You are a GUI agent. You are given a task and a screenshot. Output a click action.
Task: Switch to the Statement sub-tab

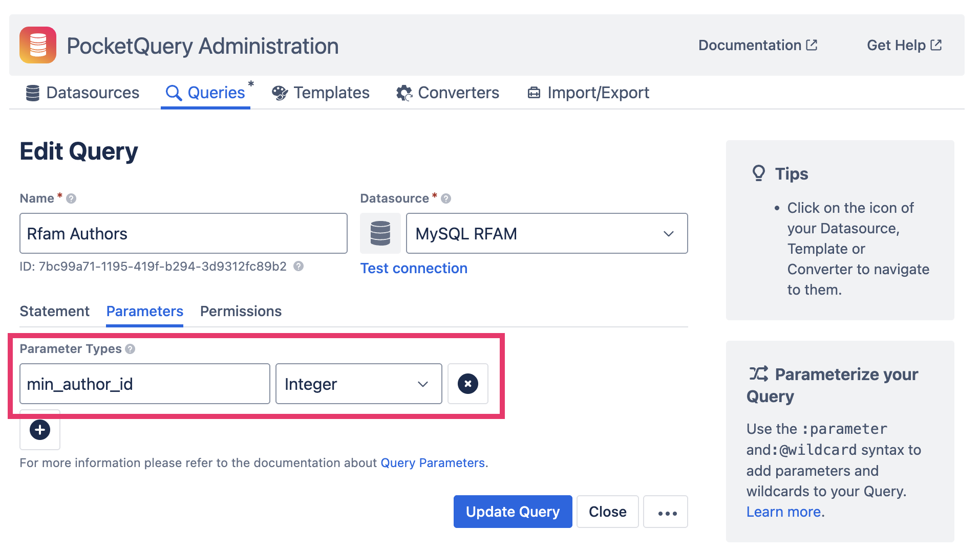pyautogui.click(x=54, y=311)
